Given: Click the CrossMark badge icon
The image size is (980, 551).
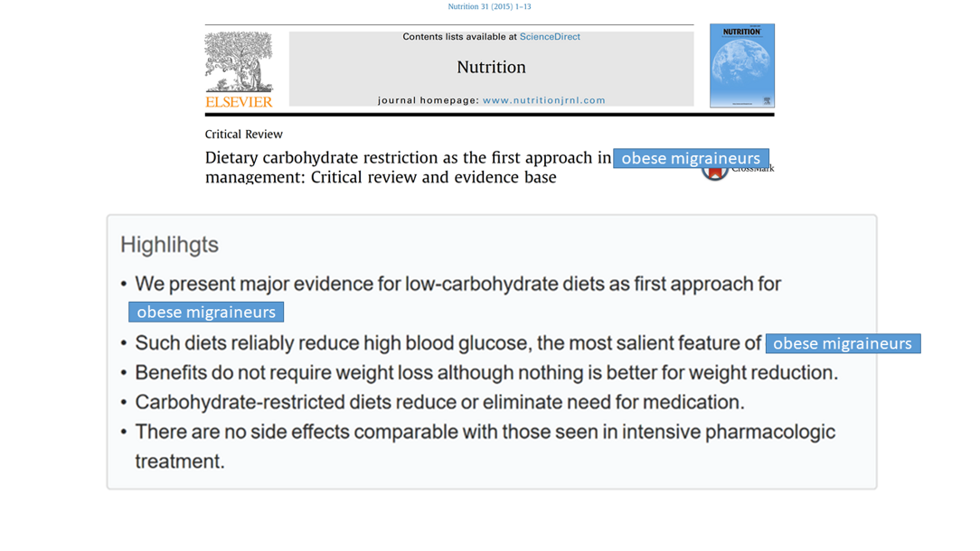Looking at the screenshot, I should coord(714,173).
